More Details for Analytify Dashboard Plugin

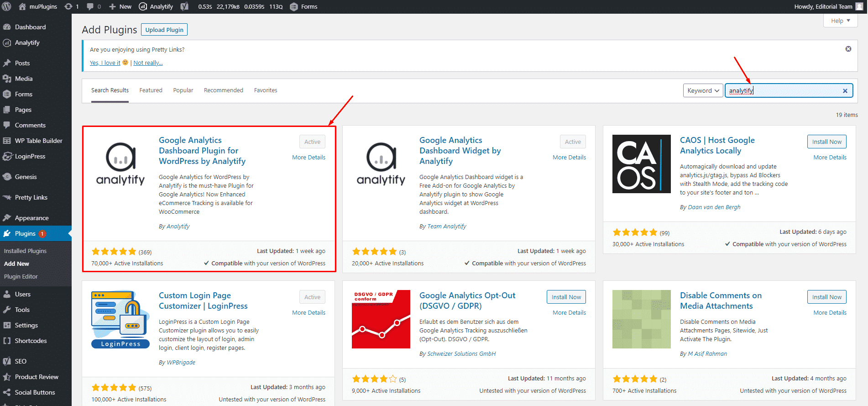(309, 157)
